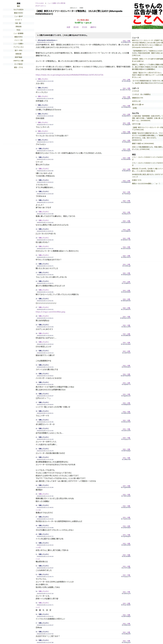Viewport: 163px width, 644px height.
Task: Open the i.imgur.com image link in post 27
Action: (x=50, y=312)
